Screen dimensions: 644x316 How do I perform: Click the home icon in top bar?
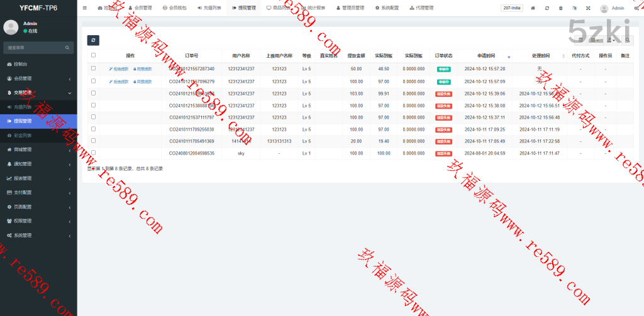(533, 8)
